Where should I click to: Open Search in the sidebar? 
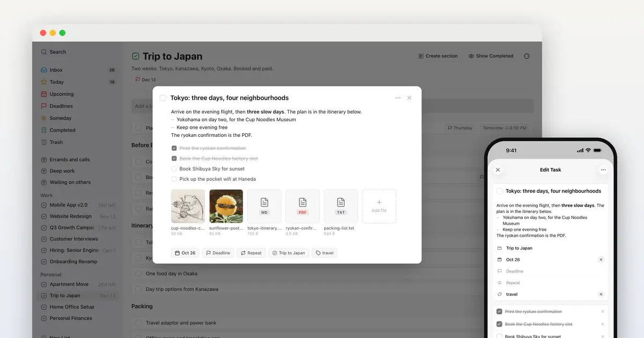54,52
